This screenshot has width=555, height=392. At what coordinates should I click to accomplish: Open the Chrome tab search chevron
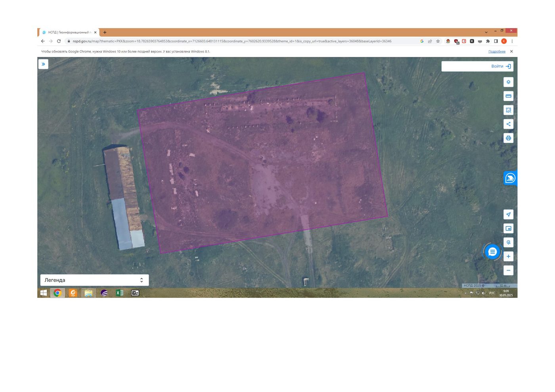(x=486, y=32)
